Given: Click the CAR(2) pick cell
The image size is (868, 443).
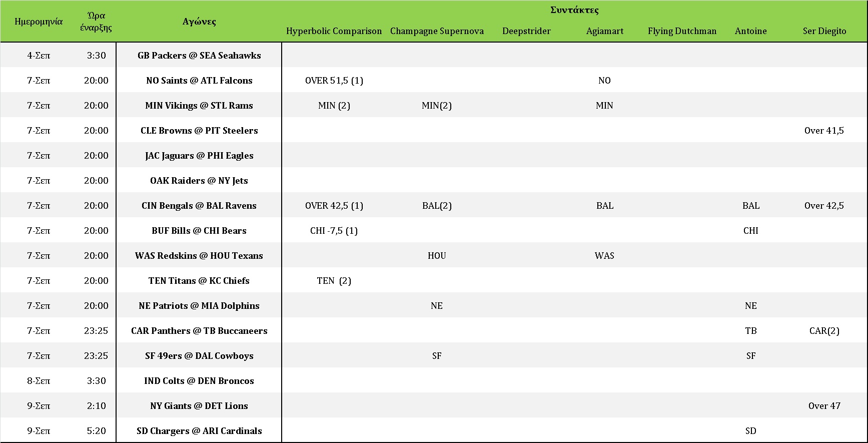Looking at the screenshot, I should coord(824,331).
